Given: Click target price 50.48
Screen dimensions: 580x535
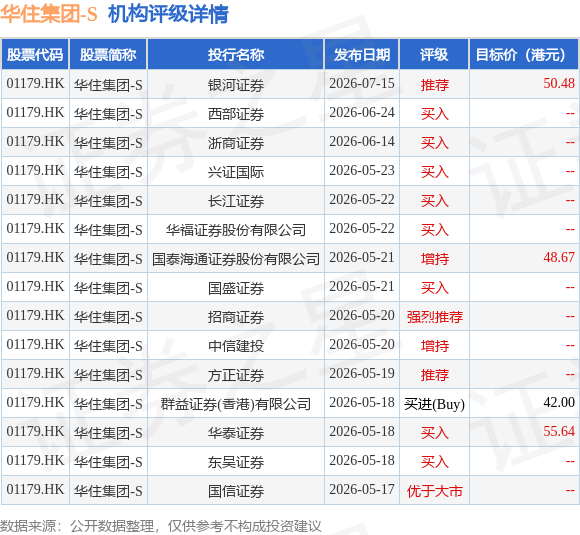Looking at the screenshot, I should [559, 83].
